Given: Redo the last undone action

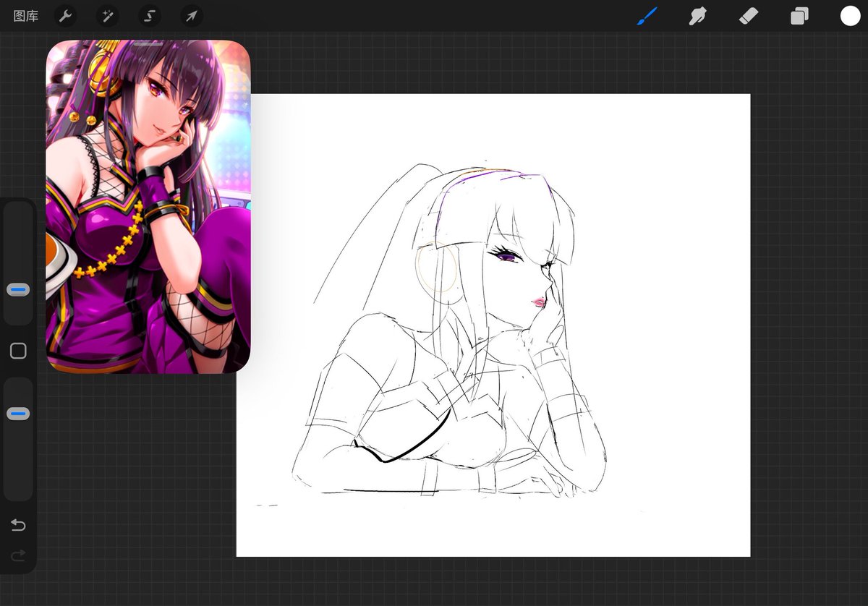Looking at the screenshot, I should [x=18, y=555].
